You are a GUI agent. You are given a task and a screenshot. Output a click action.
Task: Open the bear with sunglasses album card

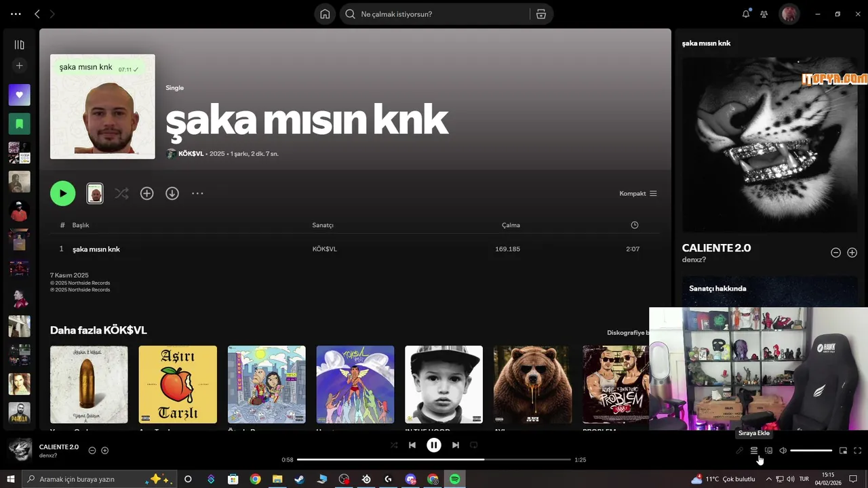click(532, 384)
